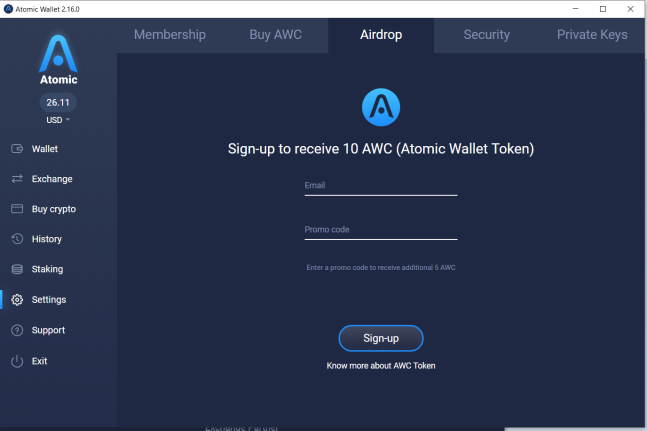Go to the Security tab
This screenshot has width=647, height=431.
486,35
